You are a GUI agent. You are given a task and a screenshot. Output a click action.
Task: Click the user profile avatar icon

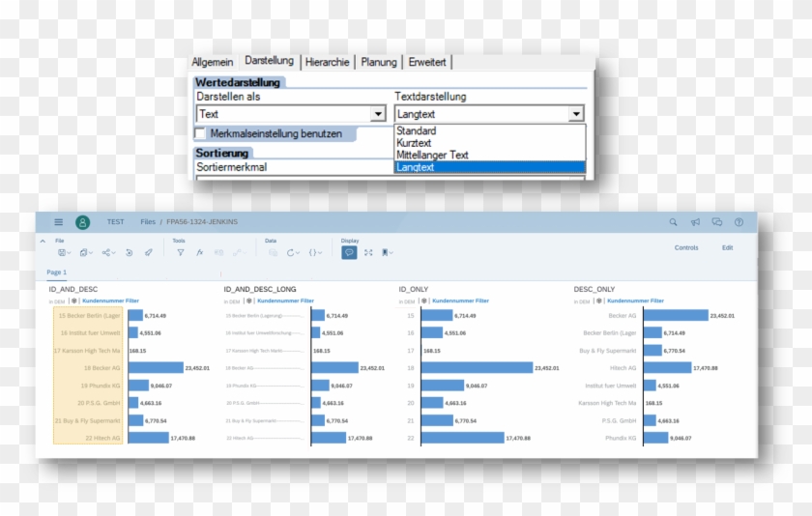pos(83,222)
